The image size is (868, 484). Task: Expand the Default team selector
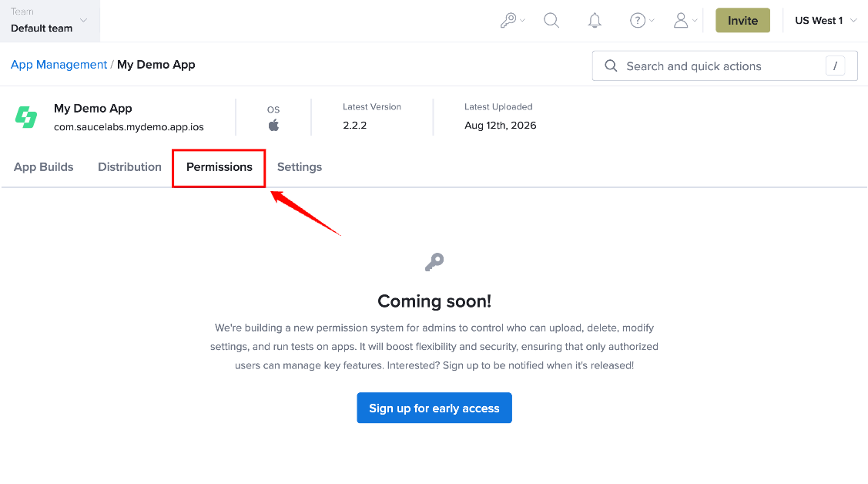click(50, 21)
